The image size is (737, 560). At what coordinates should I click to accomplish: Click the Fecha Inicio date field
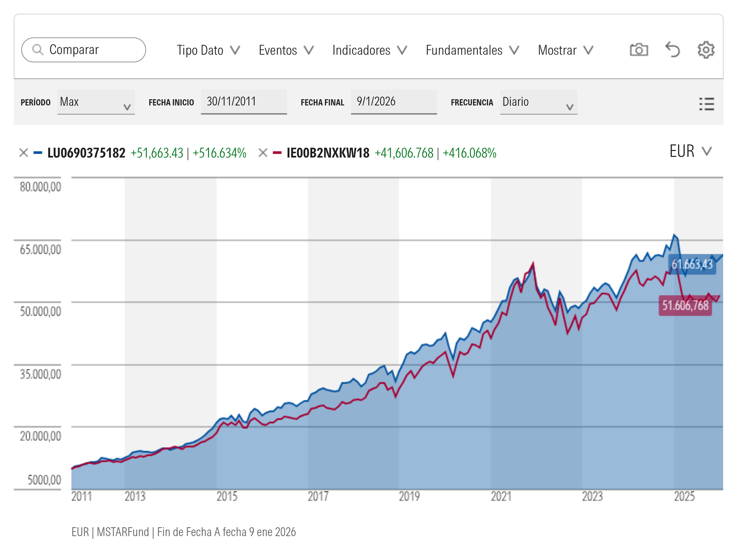[x=244, y=102]
